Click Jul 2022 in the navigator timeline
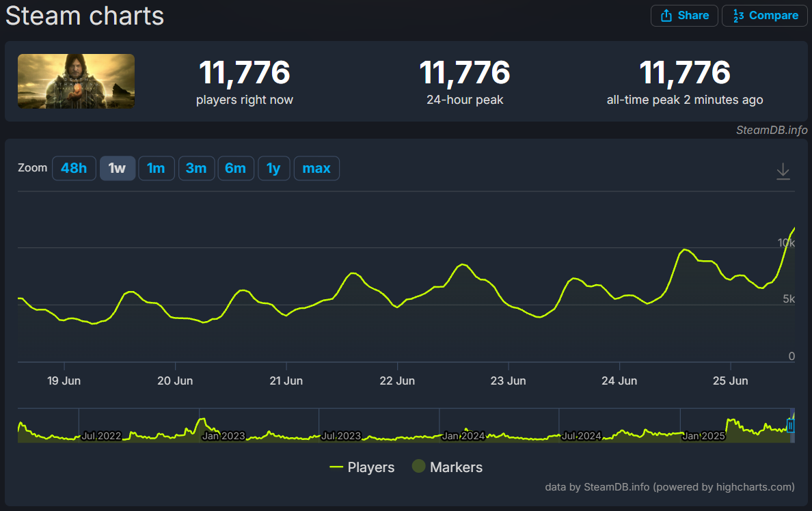The width and height of the screenshot is (812, 511). point(101,436)
